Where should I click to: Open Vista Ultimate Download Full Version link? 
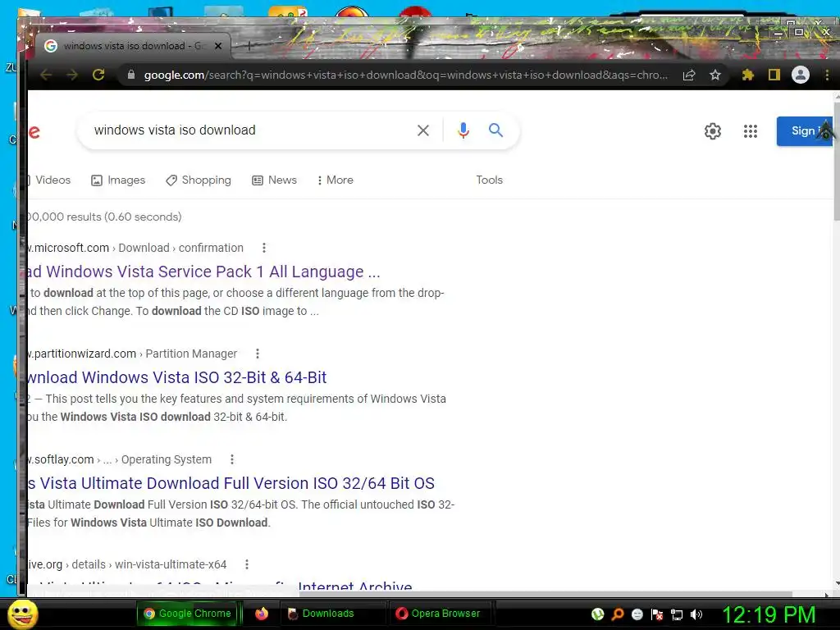(231, 483)
